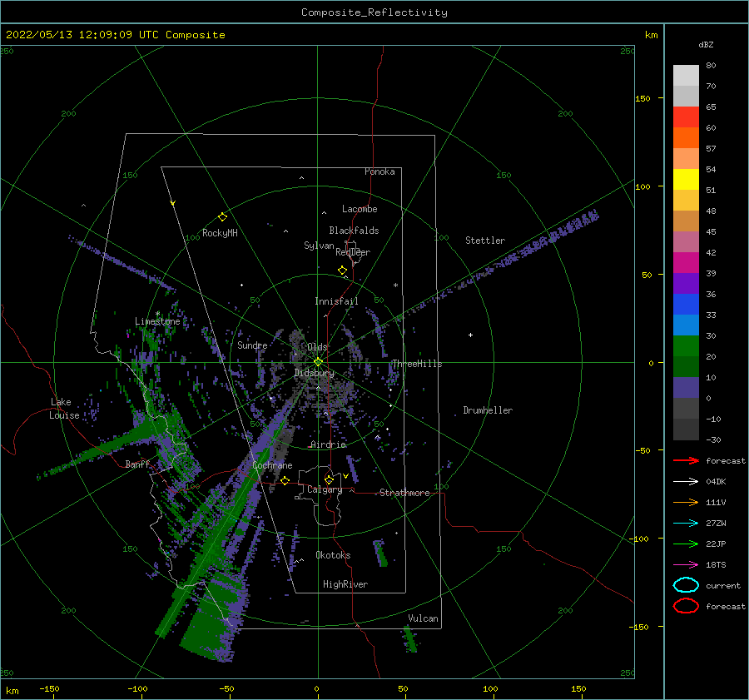Click the Didsbury town label
The height and width of the screenshot is (700, 749).
(314, 373)
